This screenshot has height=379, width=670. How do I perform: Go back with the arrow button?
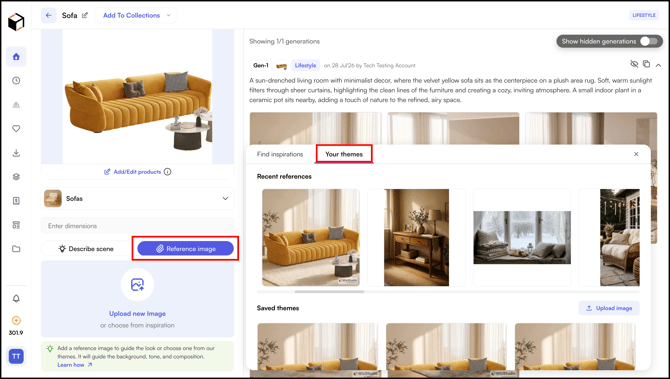coord(49,15)
